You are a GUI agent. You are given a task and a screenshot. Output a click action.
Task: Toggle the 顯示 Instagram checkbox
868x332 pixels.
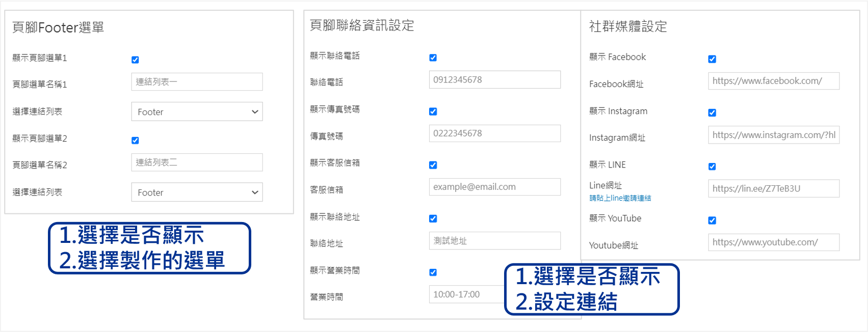click(x=712, y=113)
